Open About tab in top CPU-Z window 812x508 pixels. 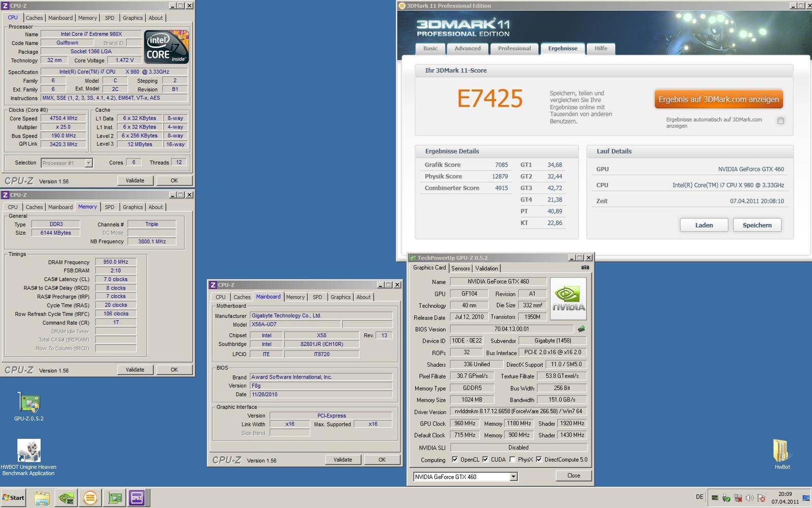pos(156,18)
